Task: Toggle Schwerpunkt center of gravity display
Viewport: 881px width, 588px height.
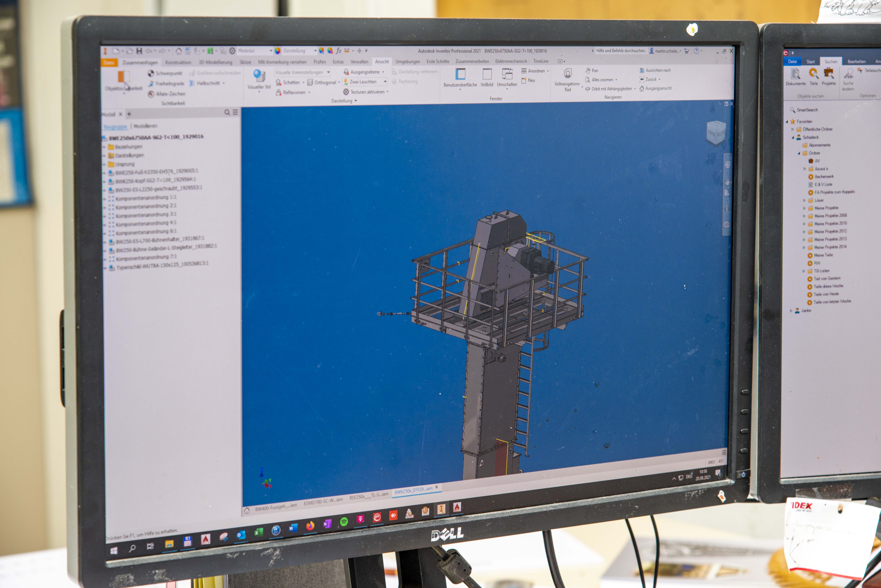Action: point(165,73)
